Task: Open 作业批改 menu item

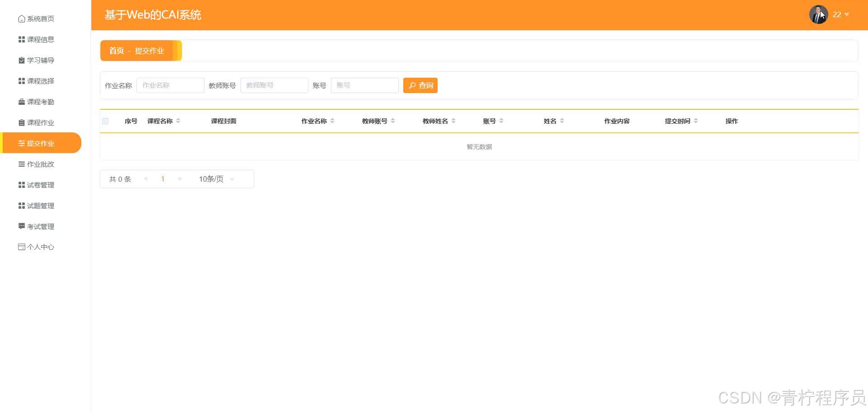Action: (41, 164)
